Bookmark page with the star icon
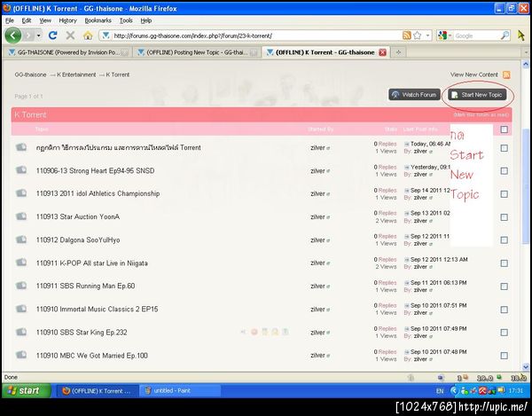This screenshot has height=416, width=532. pos(418,35)
